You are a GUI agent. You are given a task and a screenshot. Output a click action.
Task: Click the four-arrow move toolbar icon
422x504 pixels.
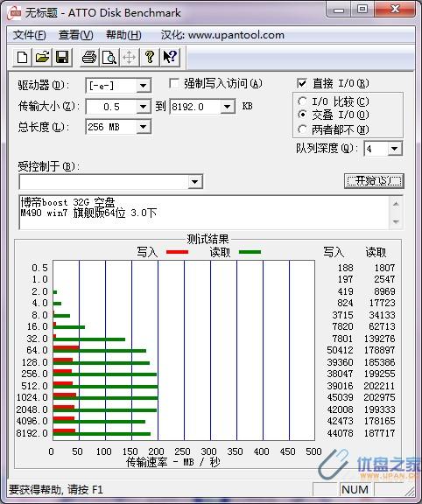point(129,58)
